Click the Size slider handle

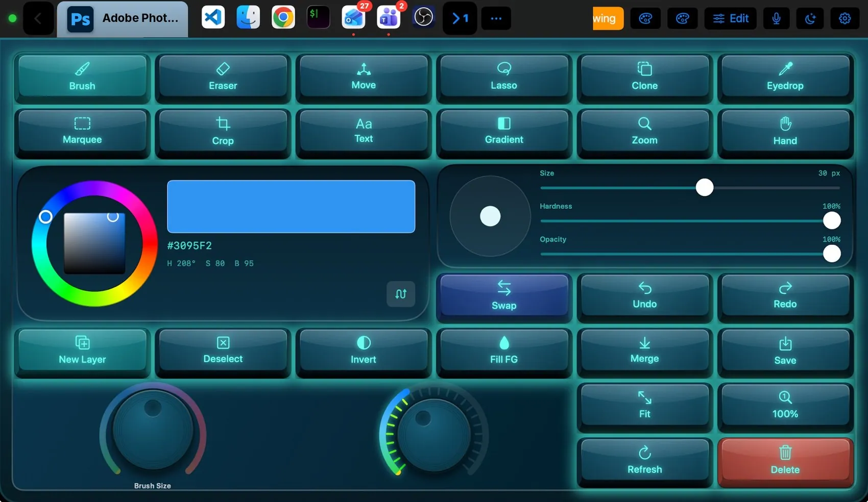coord(705,187)
